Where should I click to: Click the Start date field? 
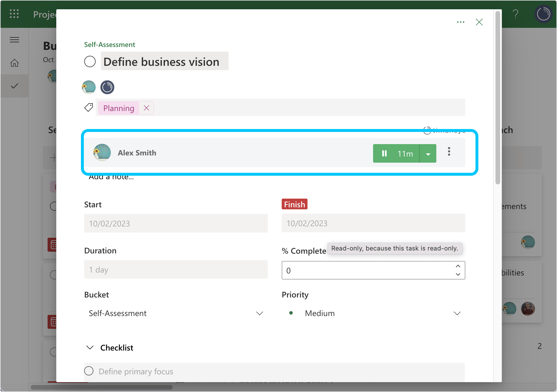176,223
